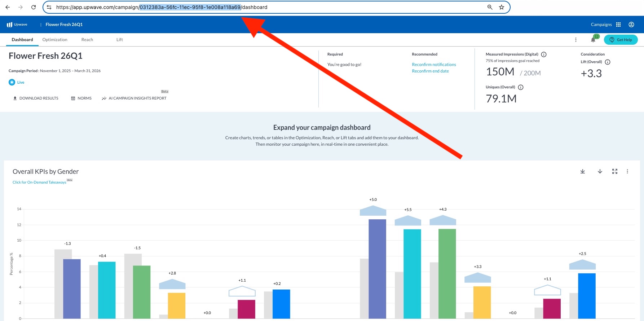Viewport: 644px width, 321px height.
Task: Click info icon beside Measured Impressions
Action: pos(544,54)
